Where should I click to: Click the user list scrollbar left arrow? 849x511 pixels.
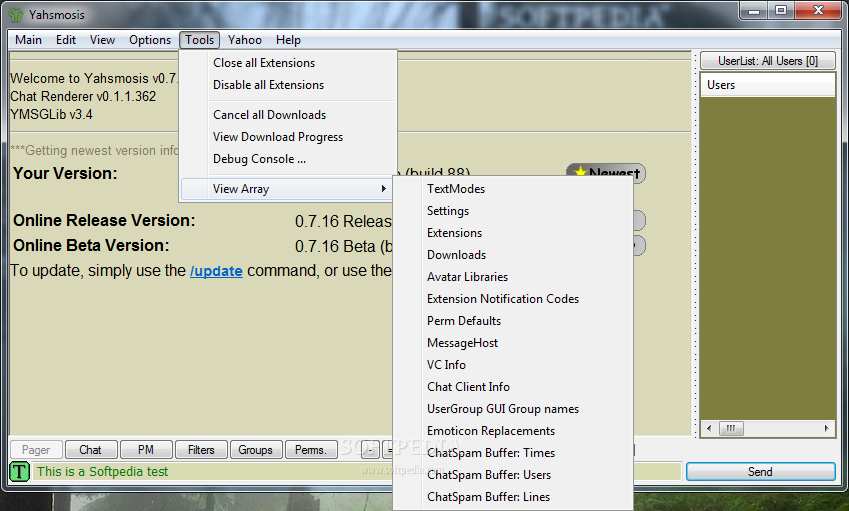pyautogui.click(x=709, y=428)
